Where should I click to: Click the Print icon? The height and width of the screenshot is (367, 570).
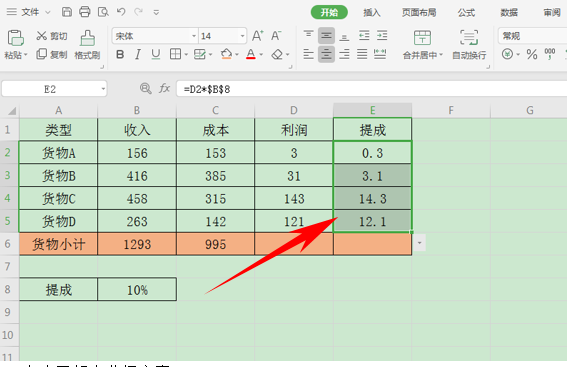click(x=85, y=12)
